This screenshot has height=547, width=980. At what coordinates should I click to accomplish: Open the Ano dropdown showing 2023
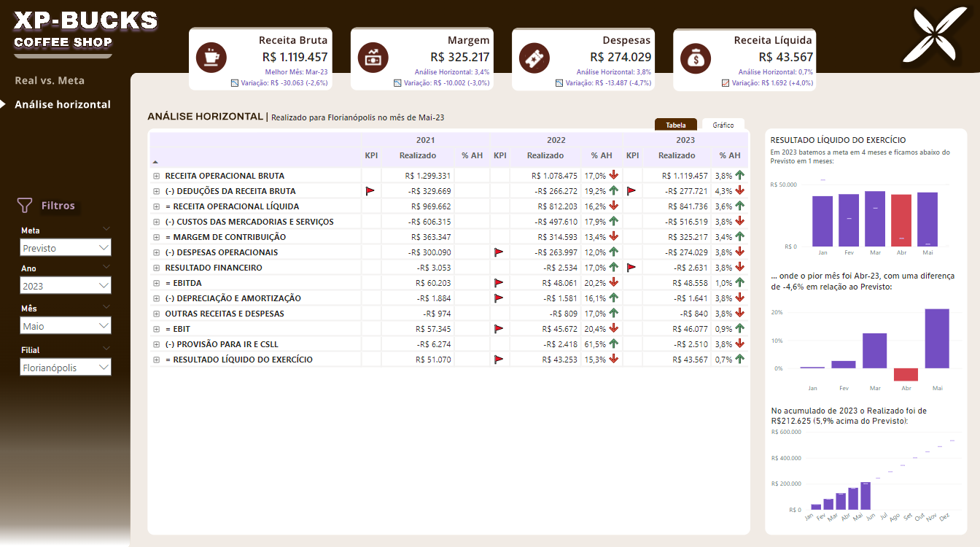(66, 287)
